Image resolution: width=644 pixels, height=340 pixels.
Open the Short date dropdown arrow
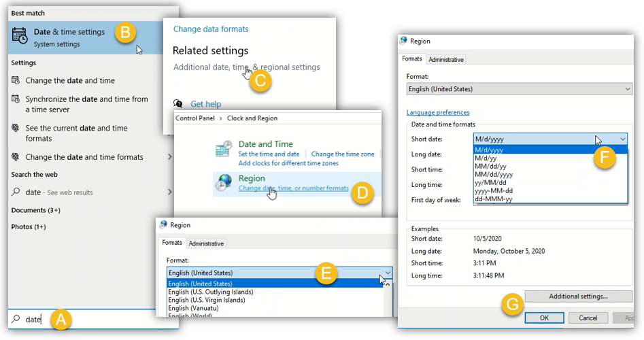click(623, 139)
